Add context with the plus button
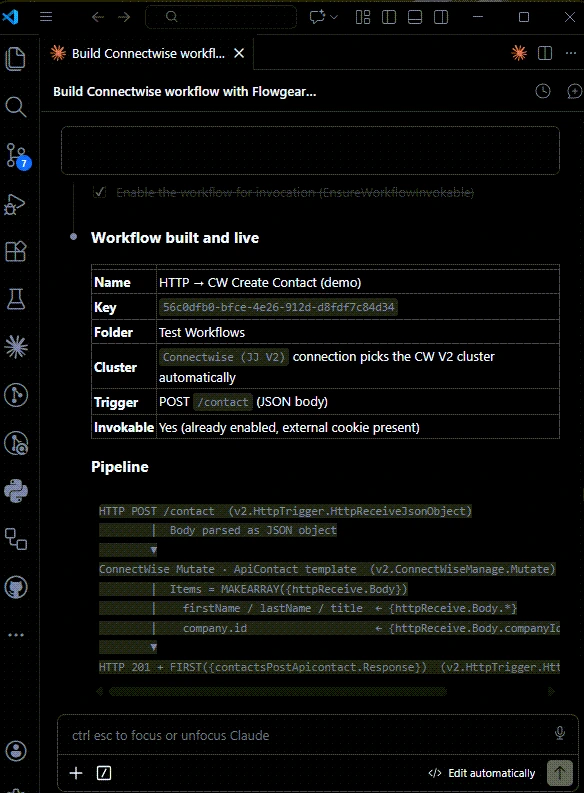The width and height of the screenshot is (584, 793). 76,773
